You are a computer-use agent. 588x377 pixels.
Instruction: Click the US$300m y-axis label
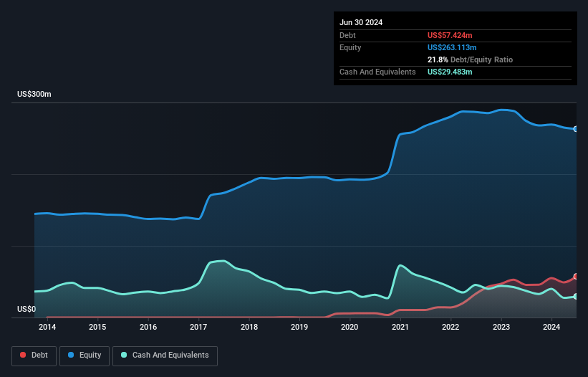[x=34, y=95]
